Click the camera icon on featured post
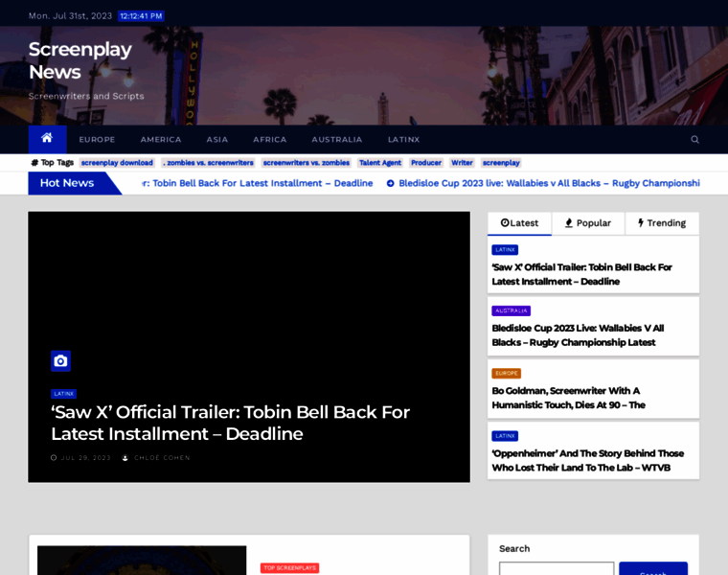This screenshot has height=575, width=728. 60,361
